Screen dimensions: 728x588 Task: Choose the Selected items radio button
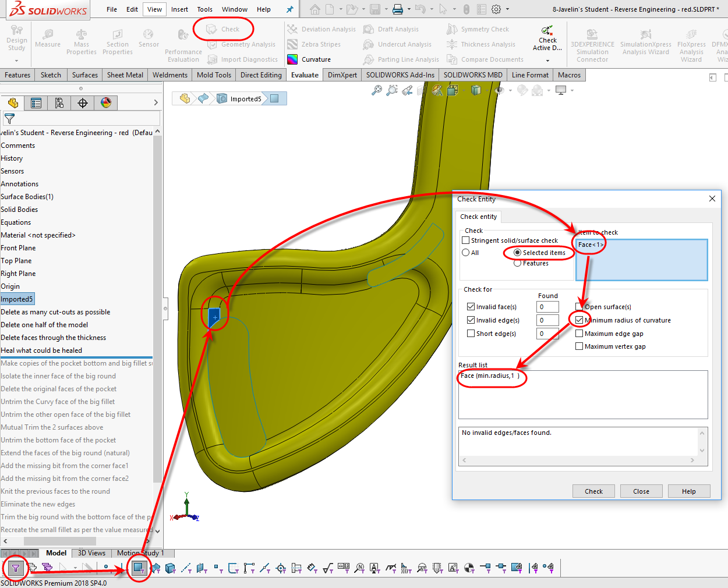tap(517, 253)
